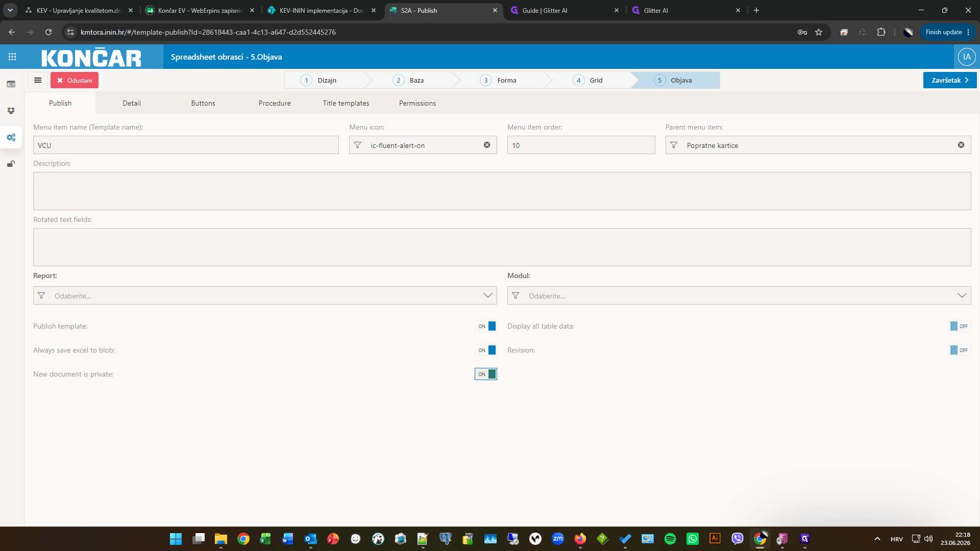Open the IA user avatar

point(967,57)
